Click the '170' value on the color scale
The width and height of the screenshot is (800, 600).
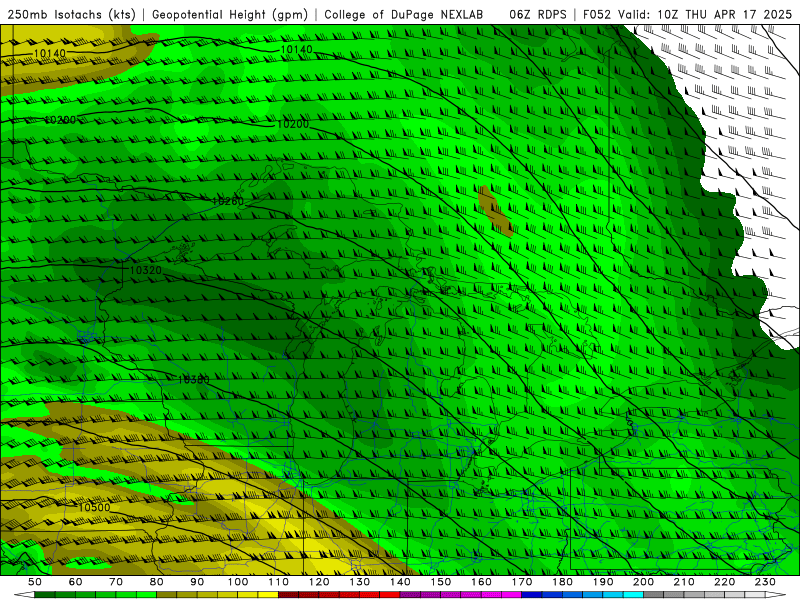(522, 582)
